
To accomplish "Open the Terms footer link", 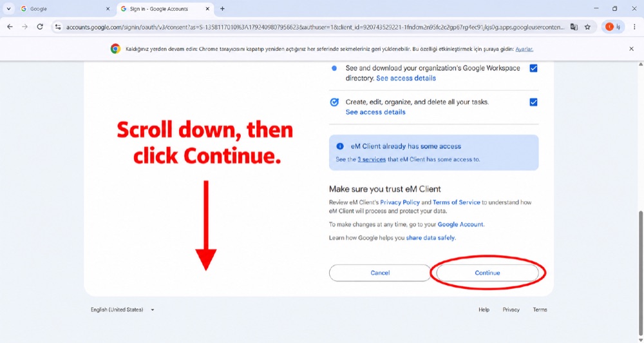I will [x=540, y=309].
